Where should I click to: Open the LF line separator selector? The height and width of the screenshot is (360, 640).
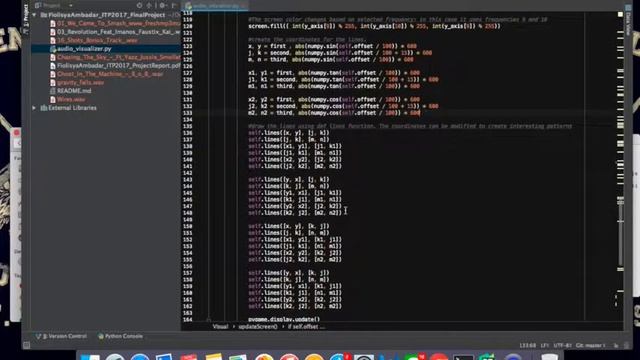point(544,346)
